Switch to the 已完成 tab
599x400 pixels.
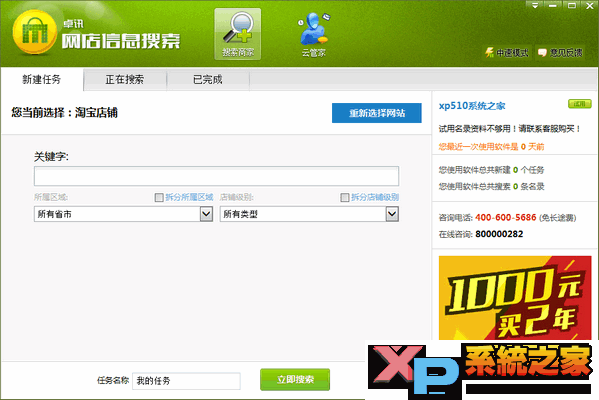point(208,79)
